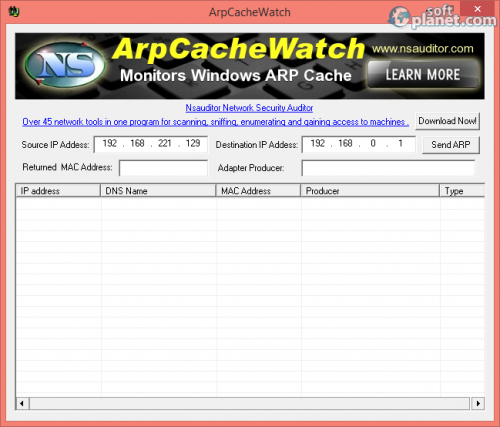Click the Destination IP Address field
500x427 pixels.
[x=359, y=144]
